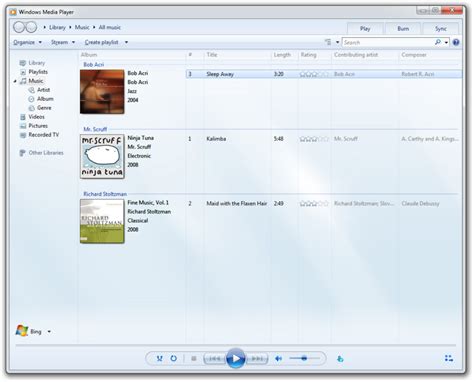Open the Organize menu
This screenshot has height=382, width=474.
click(27, 42)
